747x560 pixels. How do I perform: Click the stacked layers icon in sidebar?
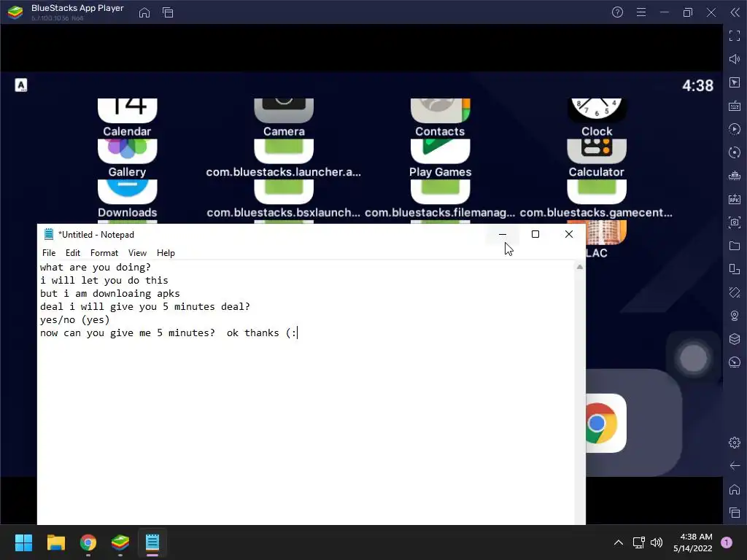(x=734, y=339)
